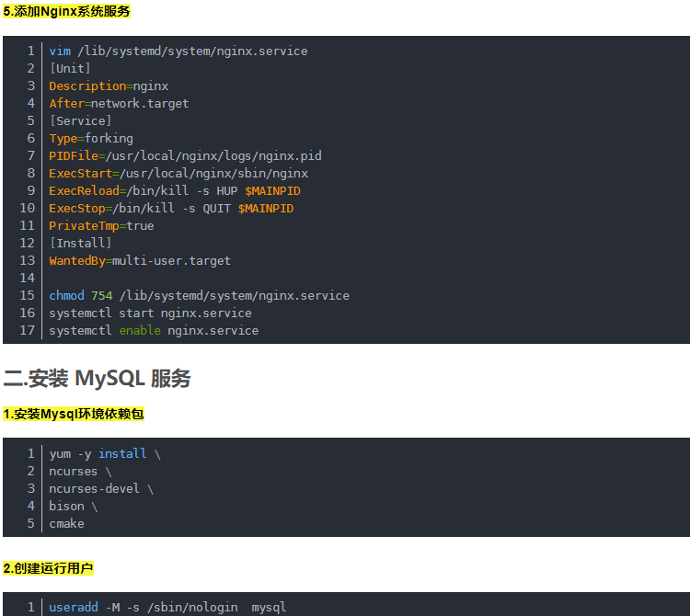690x616 pixels.
Task: Click the 'ExecReload=/bin/kill -s HUP' line
Action: coord(175,191)
